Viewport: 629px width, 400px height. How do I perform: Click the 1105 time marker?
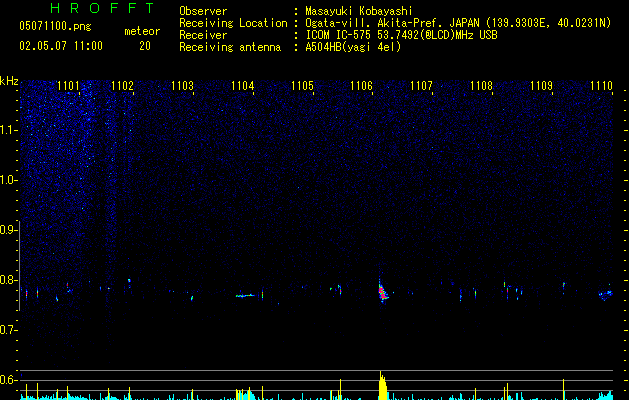click(x=302, y=86)
